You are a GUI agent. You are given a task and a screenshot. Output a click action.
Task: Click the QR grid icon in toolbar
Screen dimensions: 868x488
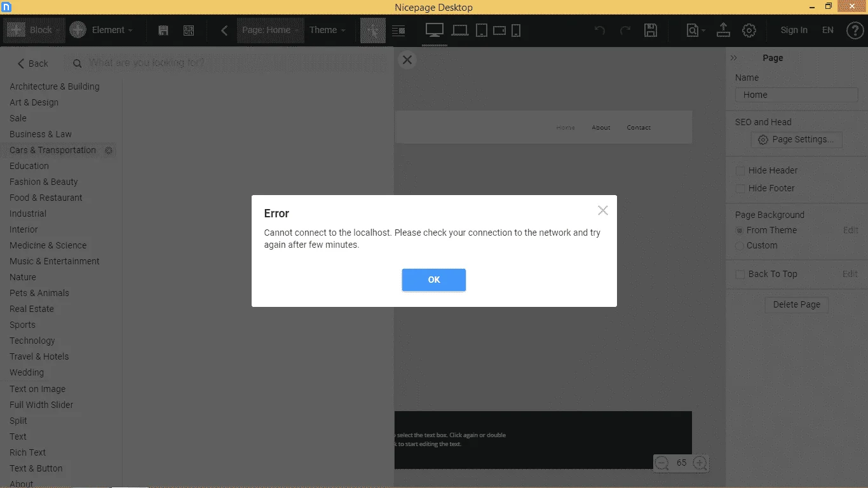click(x=189, y=30)
